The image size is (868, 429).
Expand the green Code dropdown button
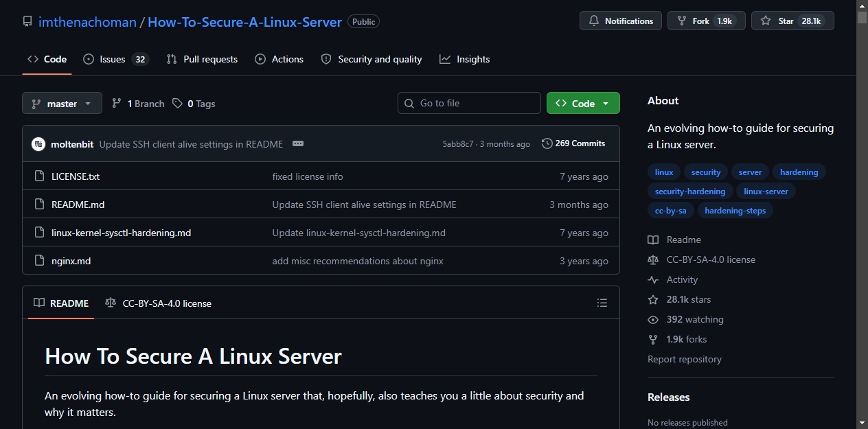tap(583, 103)
